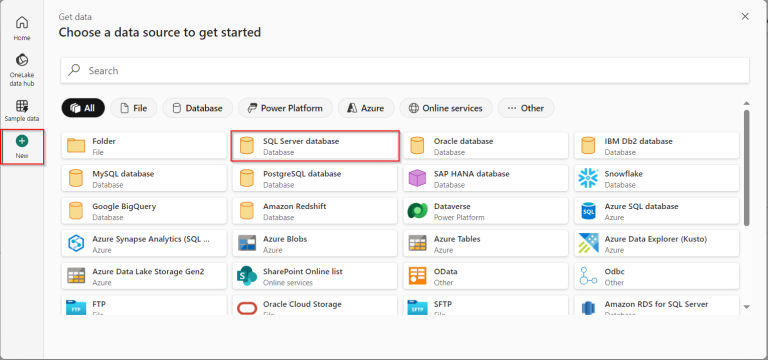Screen dimensions: 768x360
Task: Click the New plus icon
Action: pos(22,141)
